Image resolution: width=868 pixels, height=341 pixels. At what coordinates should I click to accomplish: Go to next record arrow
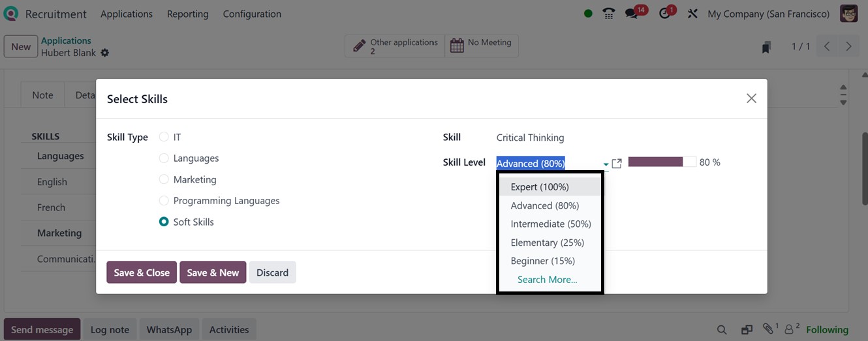pos(848,46)
